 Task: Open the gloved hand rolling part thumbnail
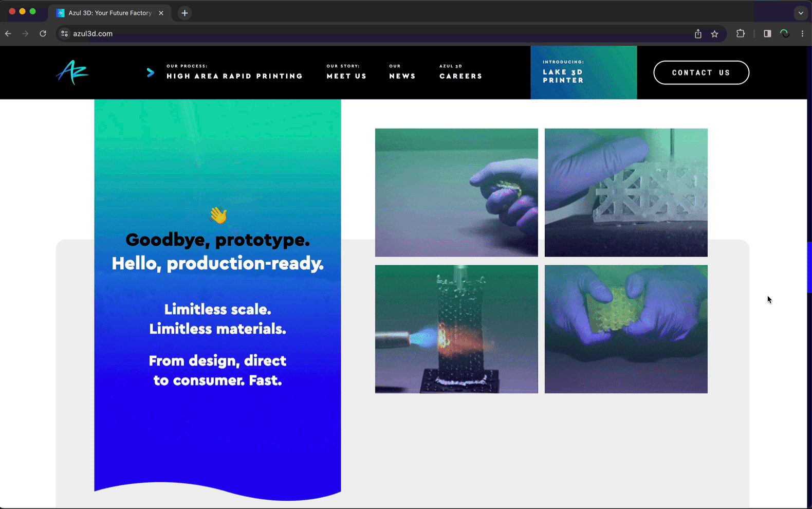(x=456, y=192)
